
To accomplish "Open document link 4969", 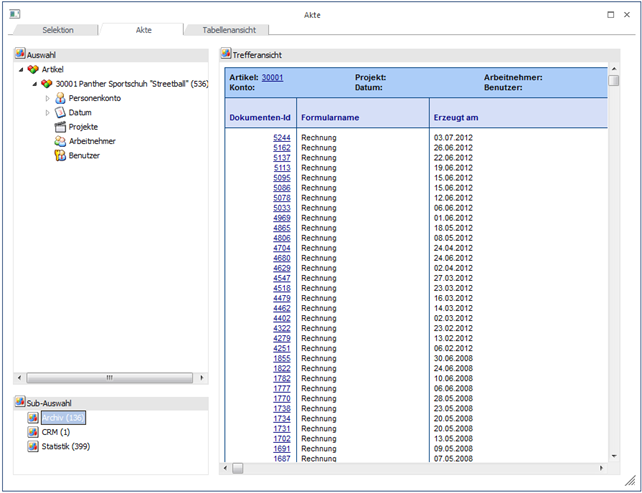I will 281,218.
